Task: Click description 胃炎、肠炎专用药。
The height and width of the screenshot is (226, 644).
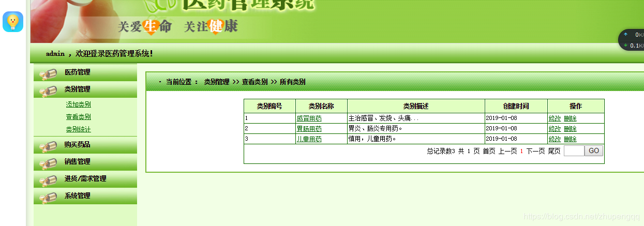Action: click(376, 129)
